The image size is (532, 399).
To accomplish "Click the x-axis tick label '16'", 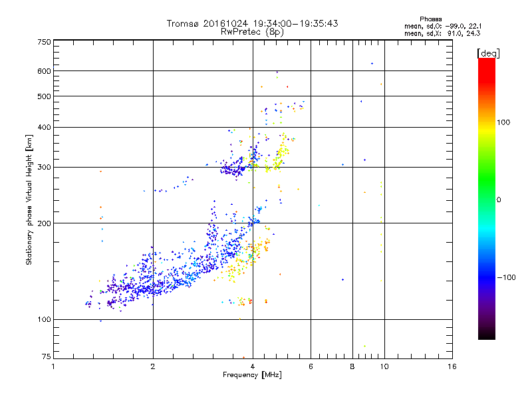I will [452, 366].
